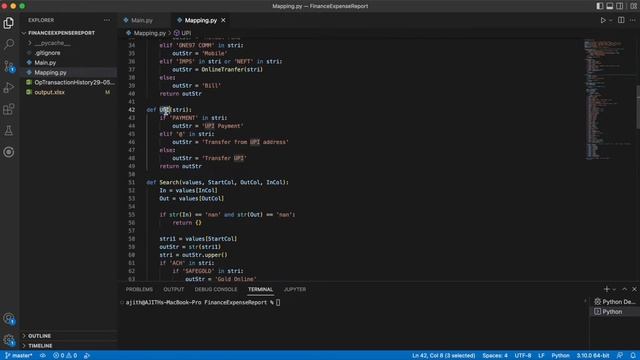Customize layout icon in title bar
This screenshot has height=360, width=640.
[633, 6]
